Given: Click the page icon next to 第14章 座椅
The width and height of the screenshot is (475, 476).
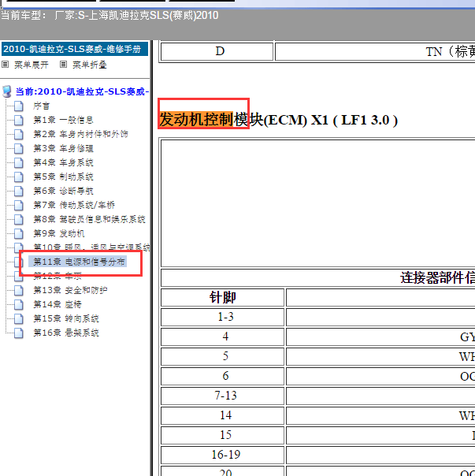Looking at the screenshot, I should 19,304.
